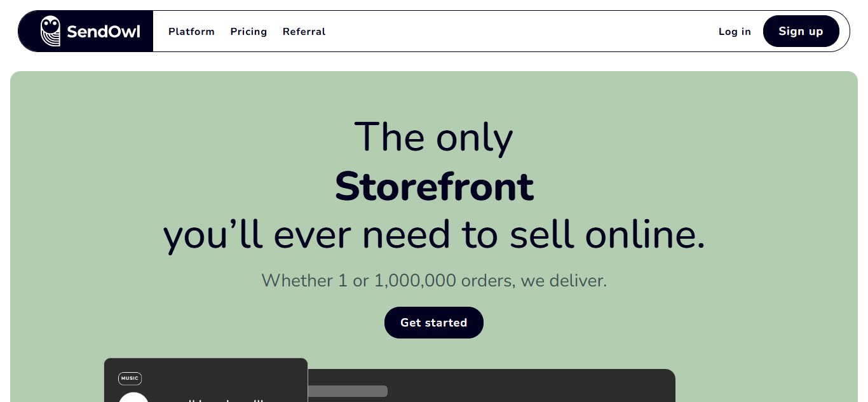Click the dark storefront preview panel
This screenshot has height=402, width=868.
pos(491,385)
